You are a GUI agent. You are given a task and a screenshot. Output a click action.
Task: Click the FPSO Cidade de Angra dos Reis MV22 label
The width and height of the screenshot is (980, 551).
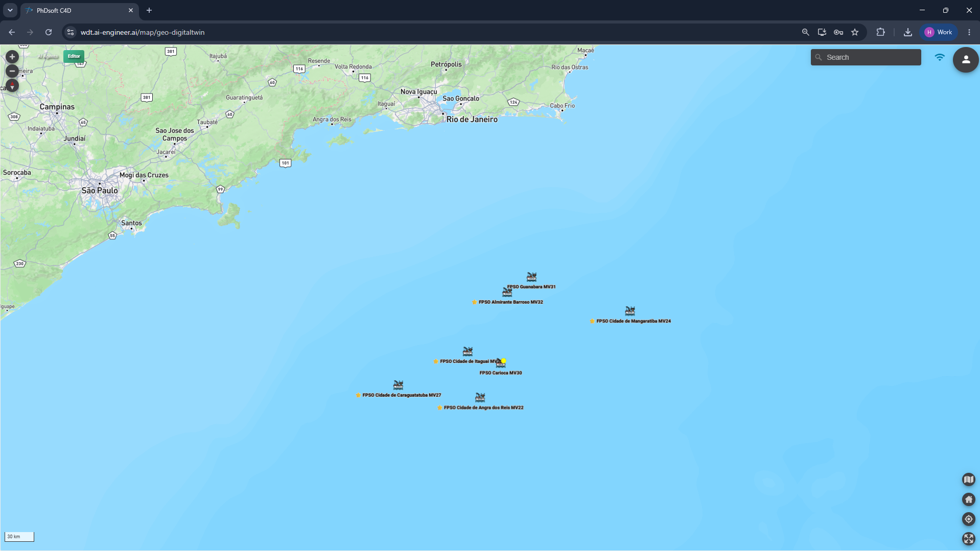pyautogui.click(x=483, y=407)
